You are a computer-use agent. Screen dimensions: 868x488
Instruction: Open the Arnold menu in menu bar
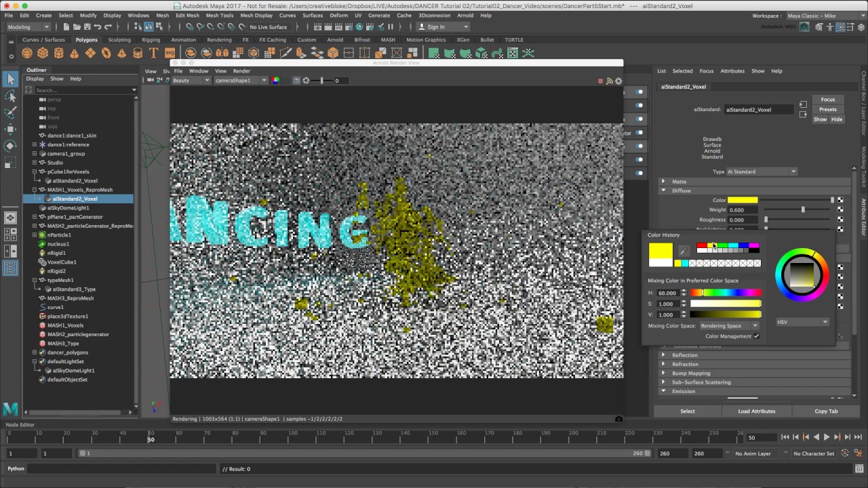465,15
